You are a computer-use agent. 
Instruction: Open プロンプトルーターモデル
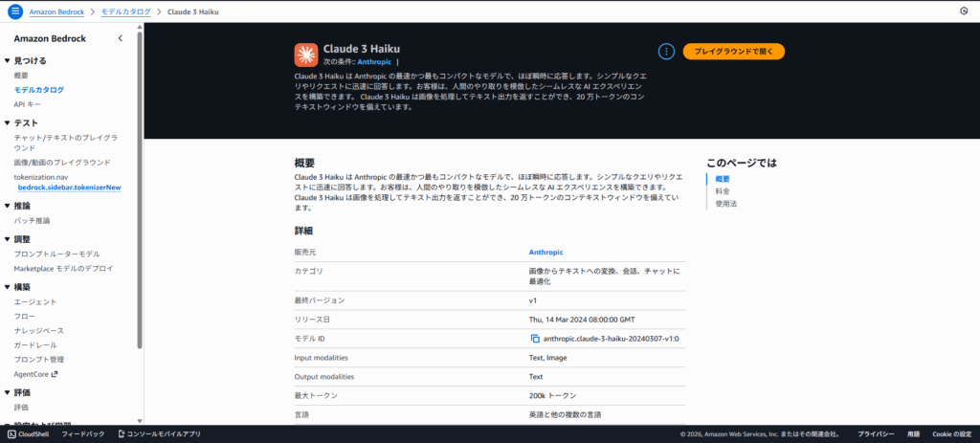coord(56,254)
